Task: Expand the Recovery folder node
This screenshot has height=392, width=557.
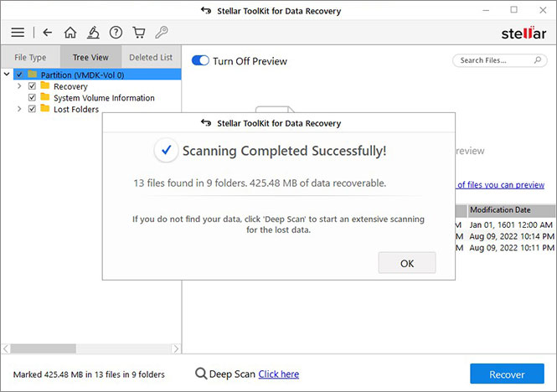Action: (19, 86)
